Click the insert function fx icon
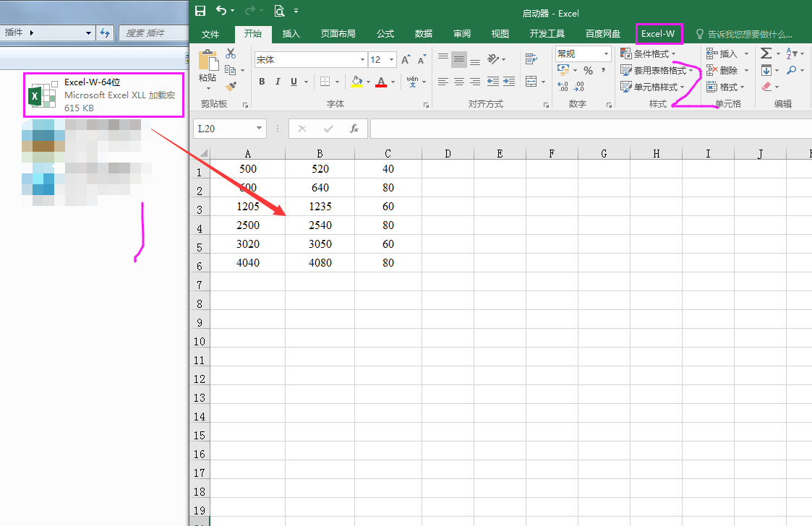The image size is (812, 526). click(x=354, y=129)
